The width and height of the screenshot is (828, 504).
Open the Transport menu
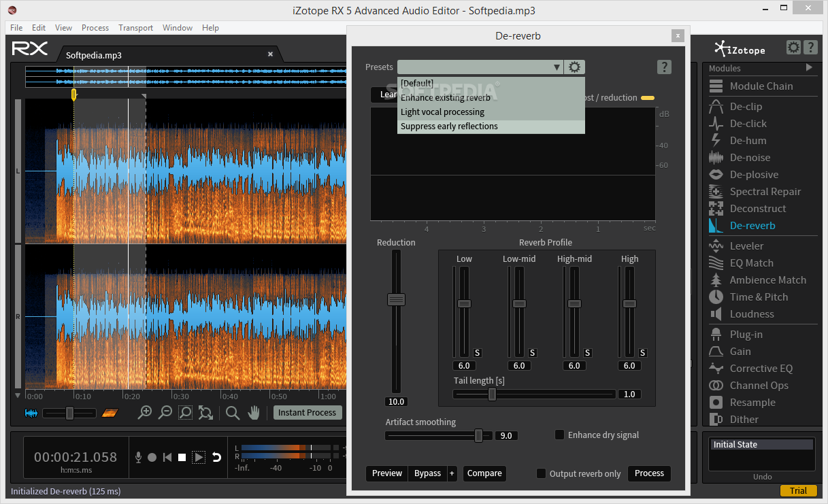click(x=136, y=28)
